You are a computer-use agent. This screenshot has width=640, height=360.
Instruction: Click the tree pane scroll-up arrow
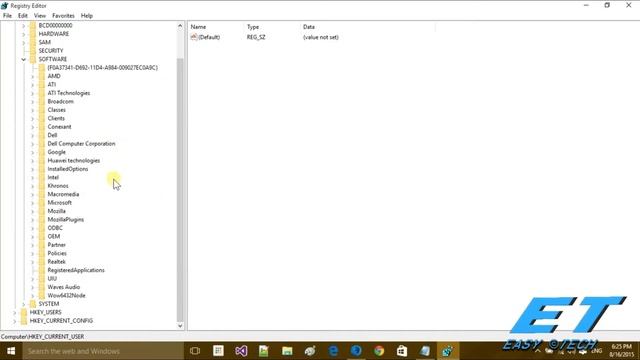pos(180,26)
